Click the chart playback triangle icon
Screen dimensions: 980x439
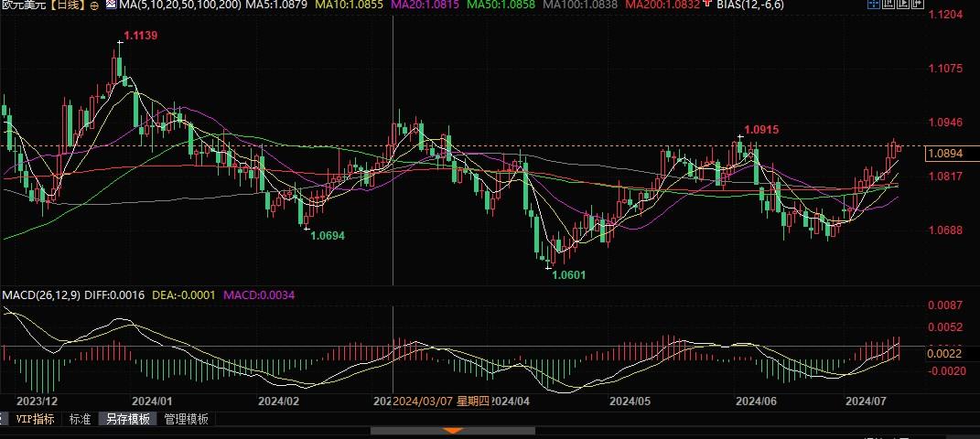pyautogui.click(x=903, y=3)
